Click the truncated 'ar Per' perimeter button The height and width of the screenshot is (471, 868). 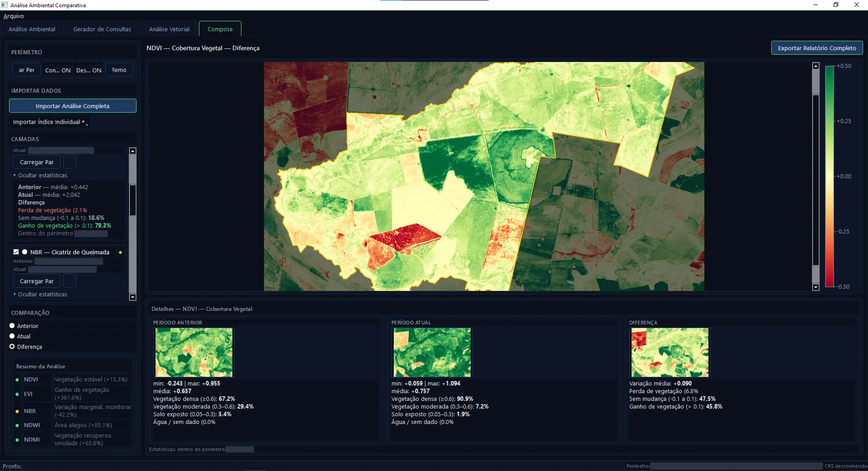tap(26, 70)
